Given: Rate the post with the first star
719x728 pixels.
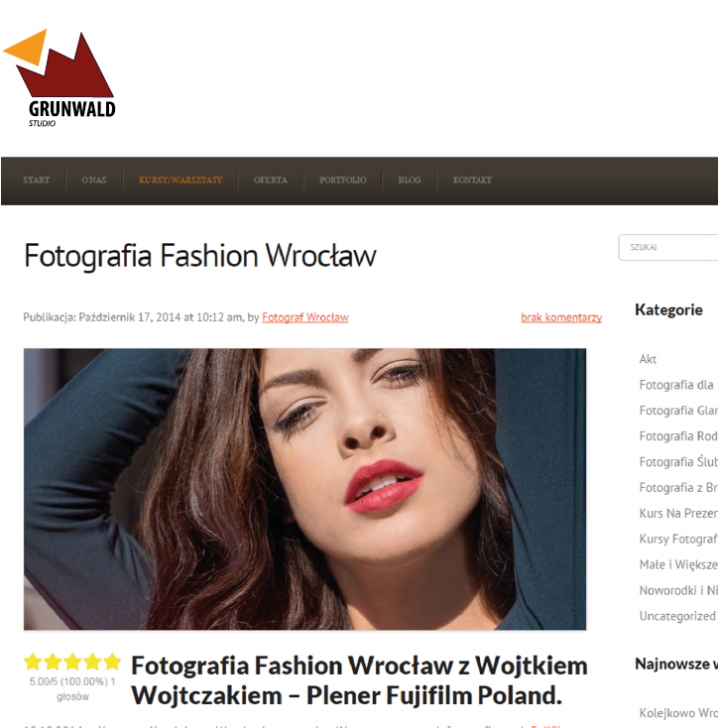Looking at the screenshot, I should [33, 662].
